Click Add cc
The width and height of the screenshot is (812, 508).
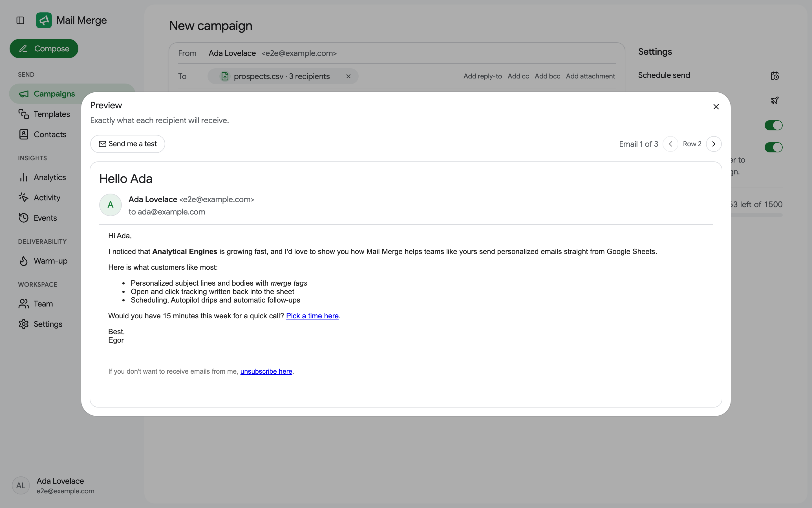click(x=518, y=76)
